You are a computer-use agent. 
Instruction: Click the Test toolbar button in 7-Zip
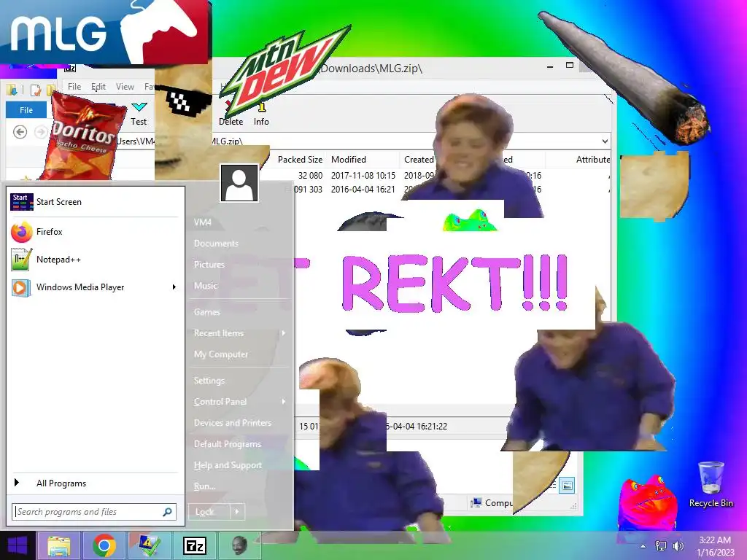click(139, 114)
